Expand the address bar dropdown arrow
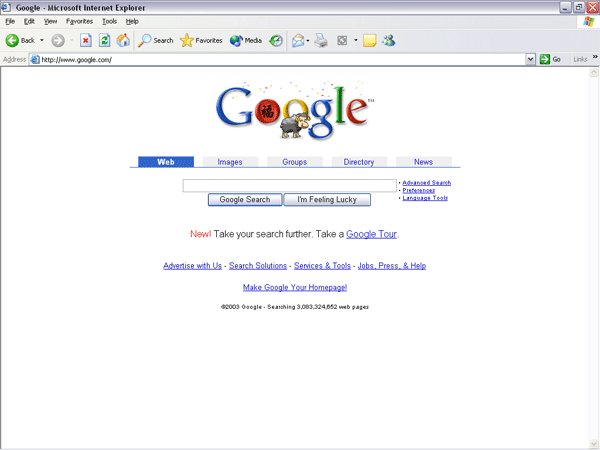This screenshot has height=450, width=600. point(530,59)
